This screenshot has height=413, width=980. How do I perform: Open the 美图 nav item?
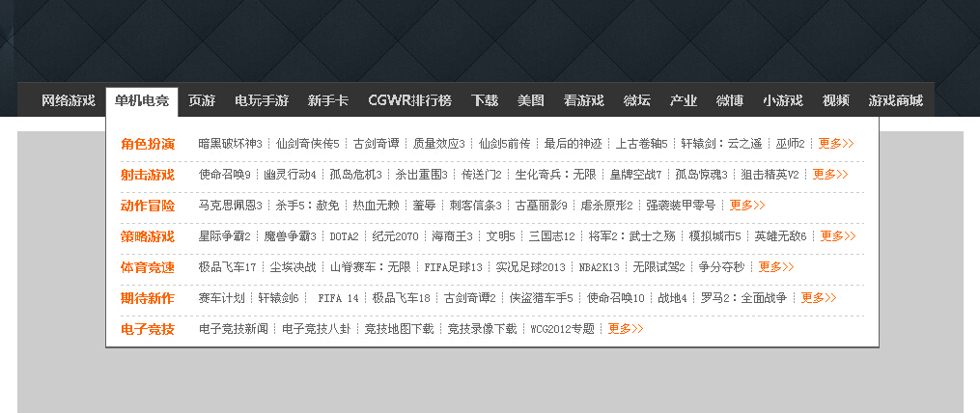pyautogui.click(x=531, y=100)
